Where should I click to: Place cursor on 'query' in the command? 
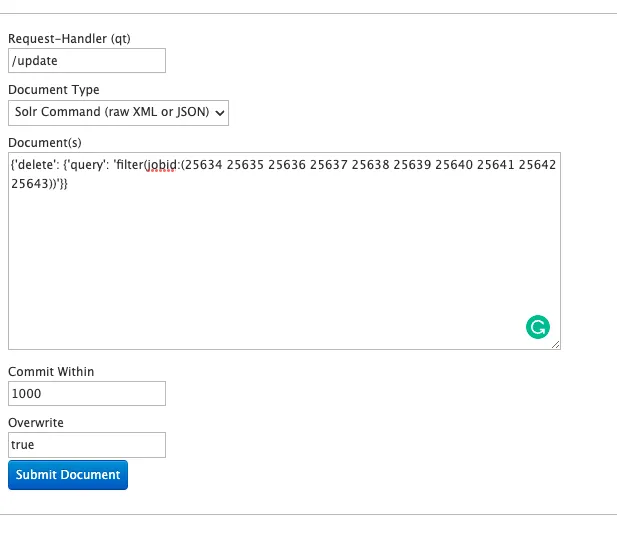point(88,165)
